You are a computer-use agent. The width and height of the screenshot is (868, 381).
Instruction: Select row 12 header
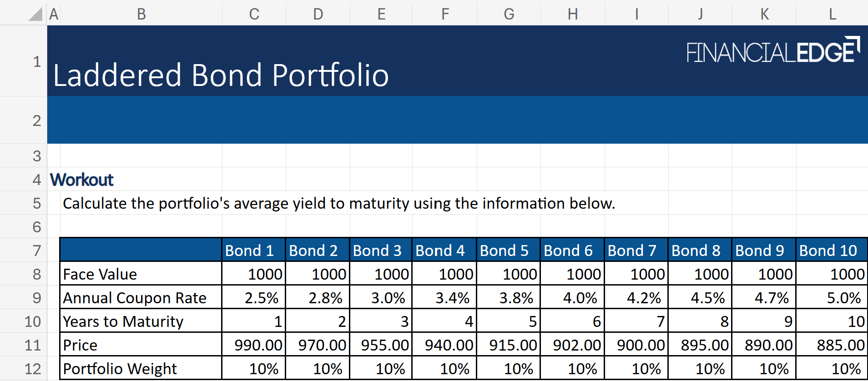pyautogui.click(x=33, y=369)
